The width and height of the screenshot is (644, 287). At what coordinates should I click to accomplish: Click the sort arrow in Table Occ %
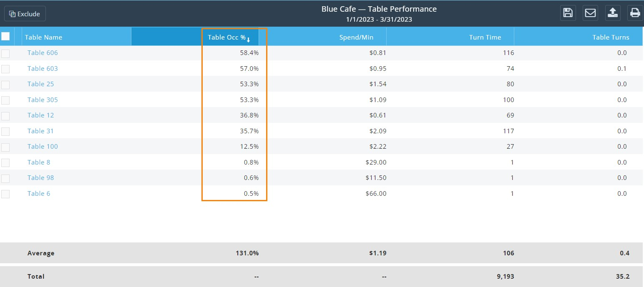(x=249, y=40)
